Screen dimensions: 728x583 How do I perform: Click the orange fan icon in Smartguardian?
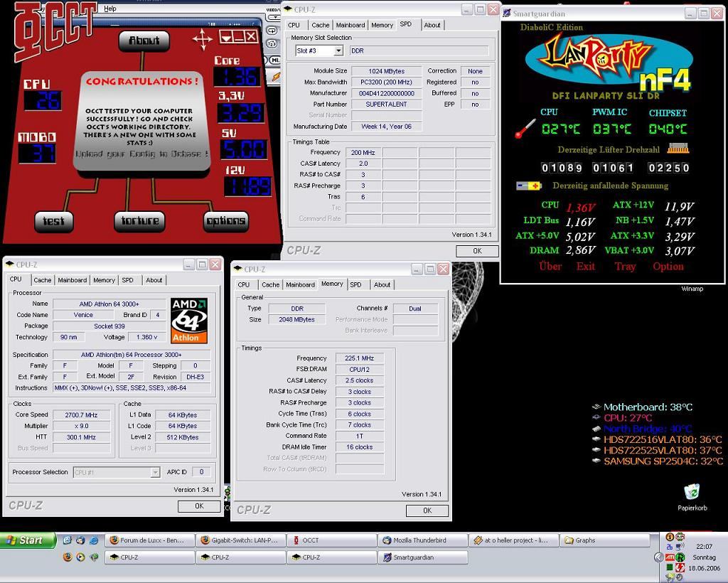pos(678,149)
